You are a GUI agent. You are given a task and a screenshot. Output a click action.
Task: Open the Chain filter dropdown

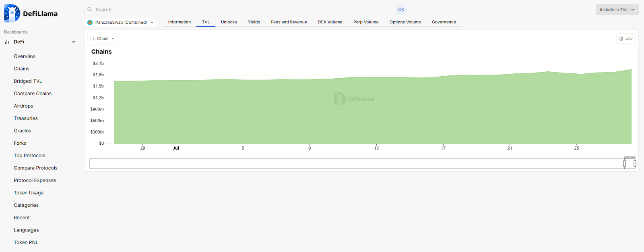click(x=103, y=39)
